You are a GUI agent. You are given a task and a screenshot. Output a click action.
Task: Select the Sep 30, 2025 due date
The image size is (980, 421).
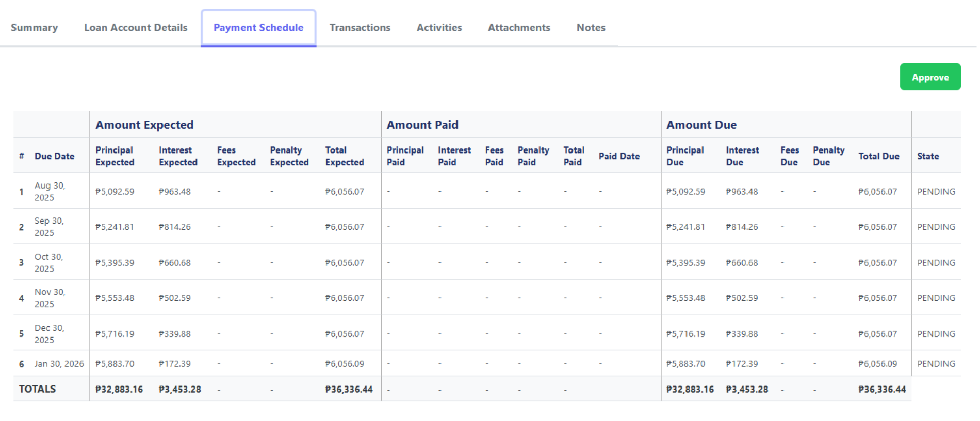pos(50,227)
